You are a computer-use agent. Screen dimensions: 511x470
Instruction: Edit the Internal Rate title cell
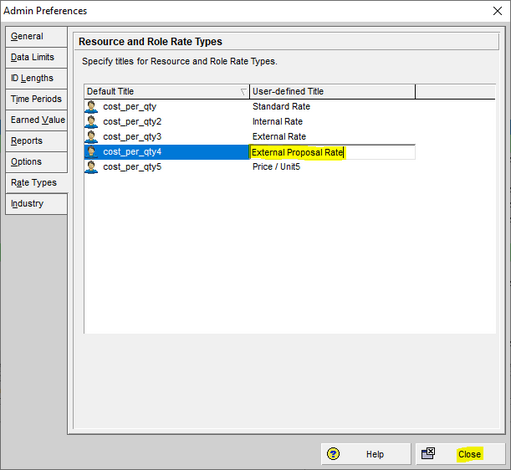tap(332, 122)
